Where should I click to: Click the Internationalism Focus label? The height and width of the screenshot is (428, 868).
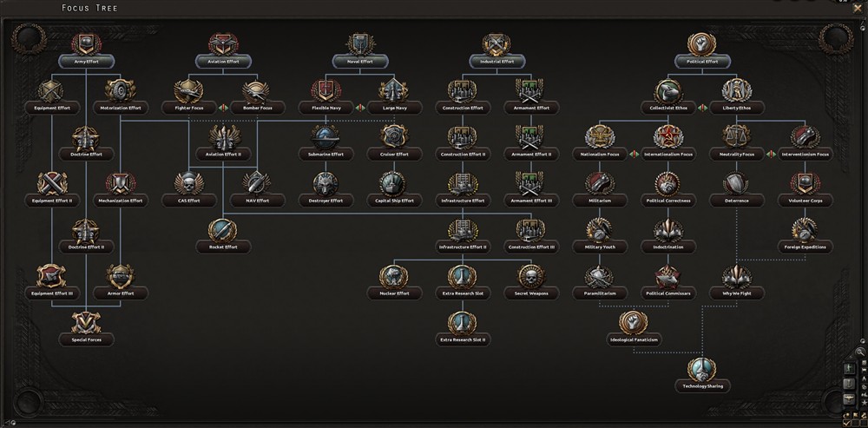pyautogui.click(x=668, y=155)
